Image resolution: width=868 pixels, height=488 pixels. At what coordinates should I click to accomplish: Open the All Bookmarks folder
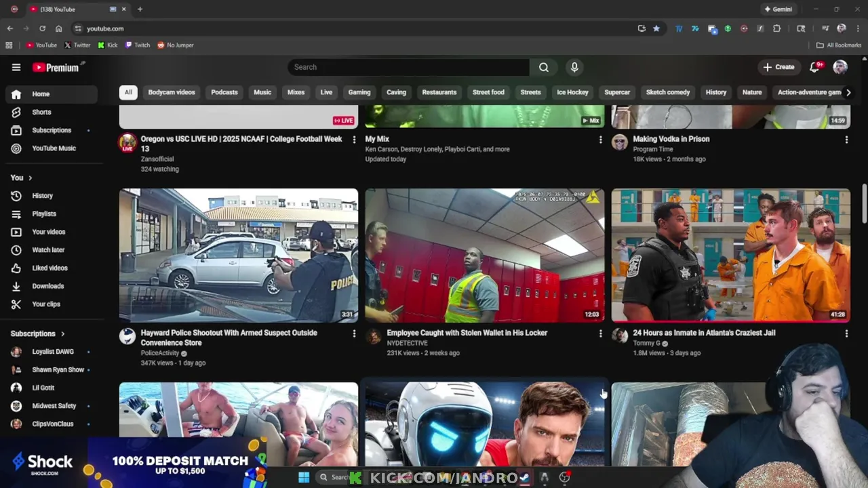pyautogui.click(x=839, y=45)
